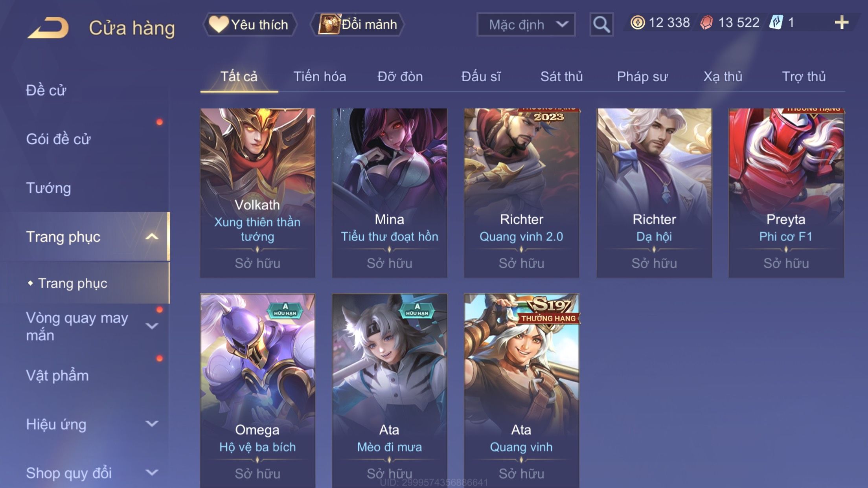The image size is (868, 488).
Task: Select the Ata Mèo đi mưa skin card
Action: [x=390, y=391]
